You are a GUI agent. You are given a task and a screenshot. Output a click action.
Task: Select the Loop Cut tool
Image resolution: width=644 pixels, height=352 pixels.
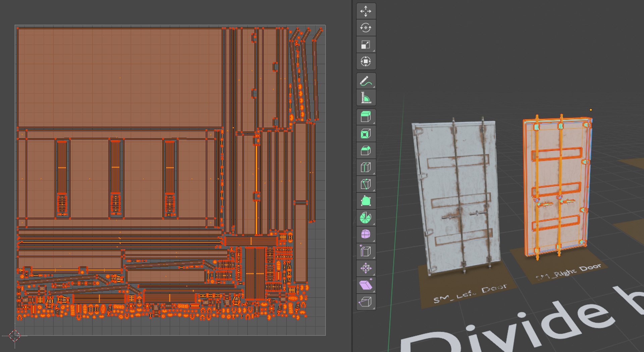tap(366, 167)
